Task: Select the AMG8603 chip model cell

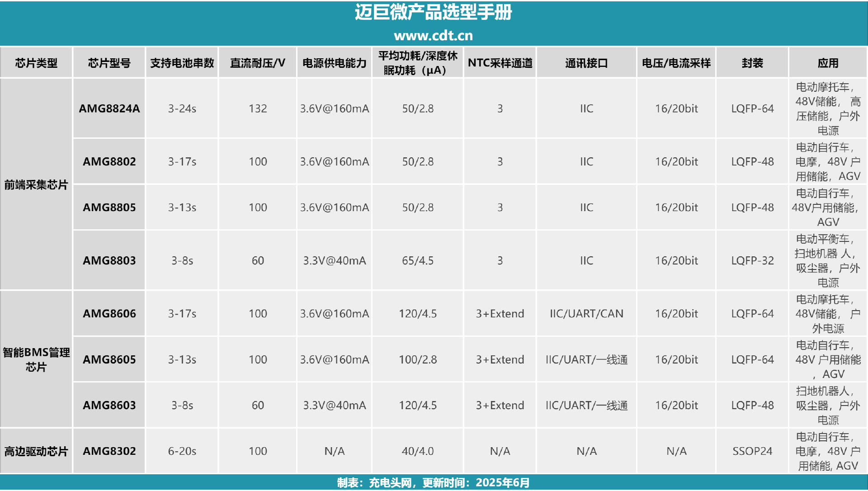Action: click(x=109, y=405)
